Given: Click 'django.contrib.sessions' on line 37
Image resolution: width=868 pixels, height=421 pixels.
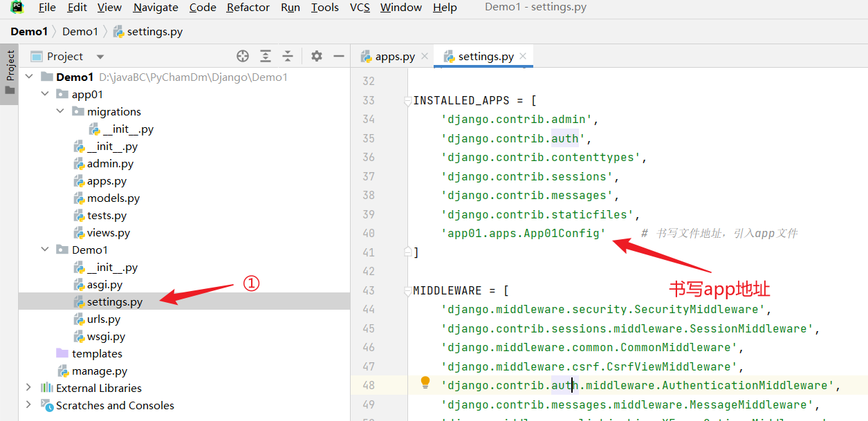Looking at the screenshot, I should [x=527, y=176].
